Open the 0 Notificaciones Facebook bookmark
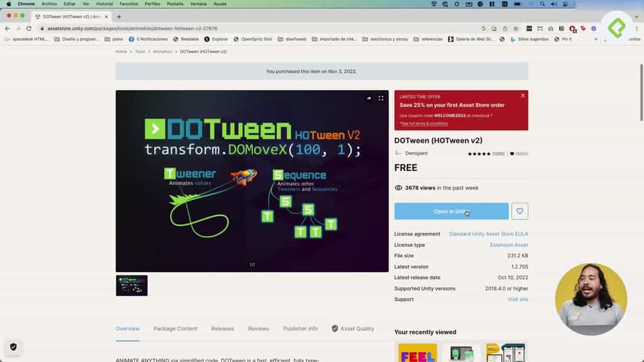 point(148,39)
